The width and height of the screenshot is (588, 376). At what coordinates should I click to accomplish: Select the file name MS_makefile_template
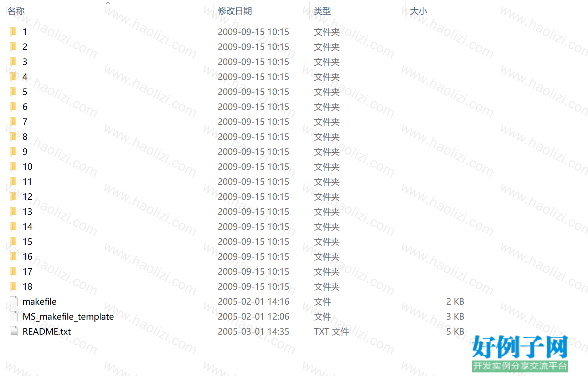tap(68, 316)
